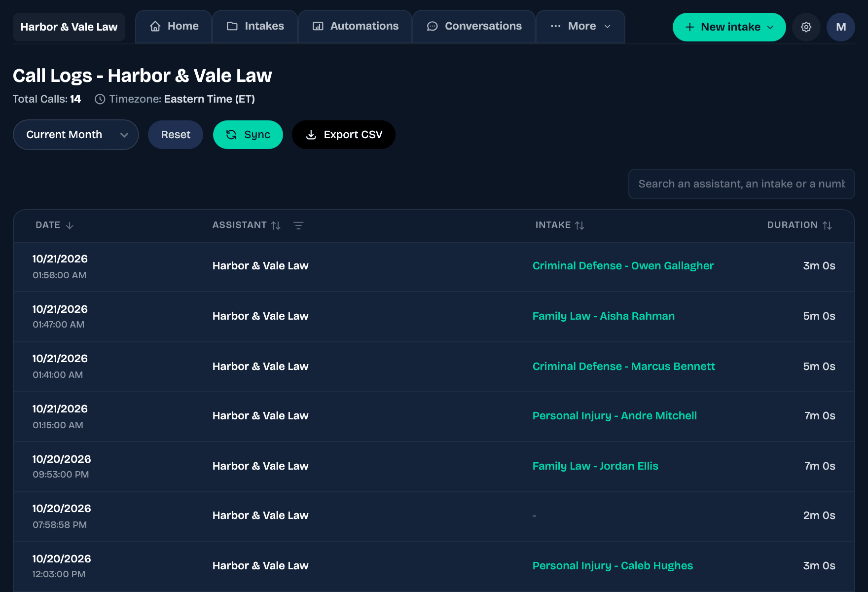This screenshot has height=592, width=868.
Task: Open Criminal Defense - Marcus Bennett intake
Action: coord(623,367)
